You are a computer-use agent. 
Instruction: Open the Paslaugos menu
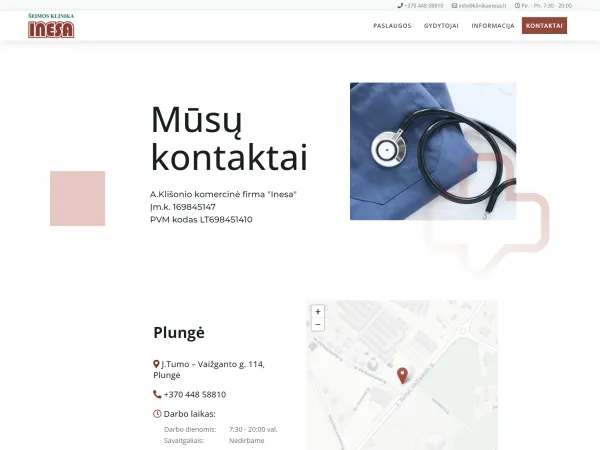pos(392,26)
